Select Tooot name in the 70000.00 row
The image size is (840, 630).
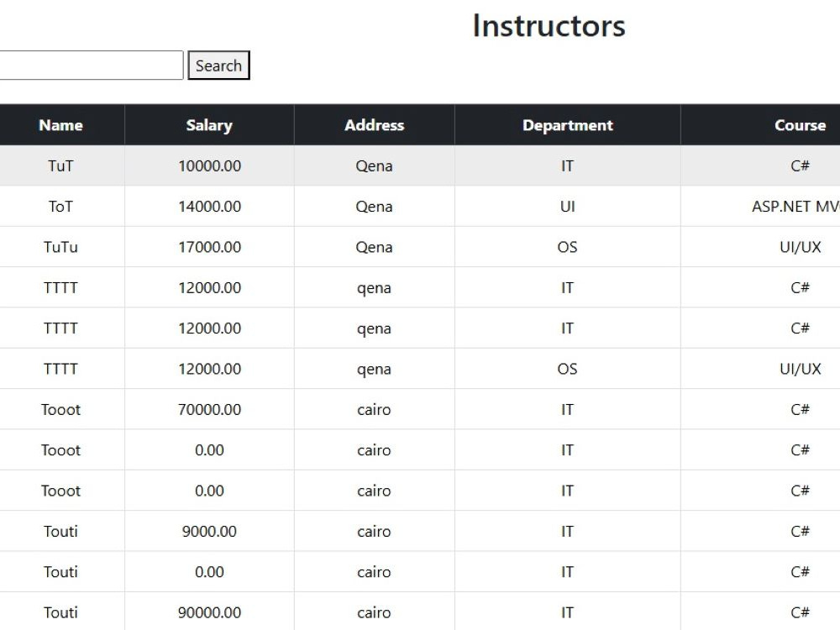point(61,409)
